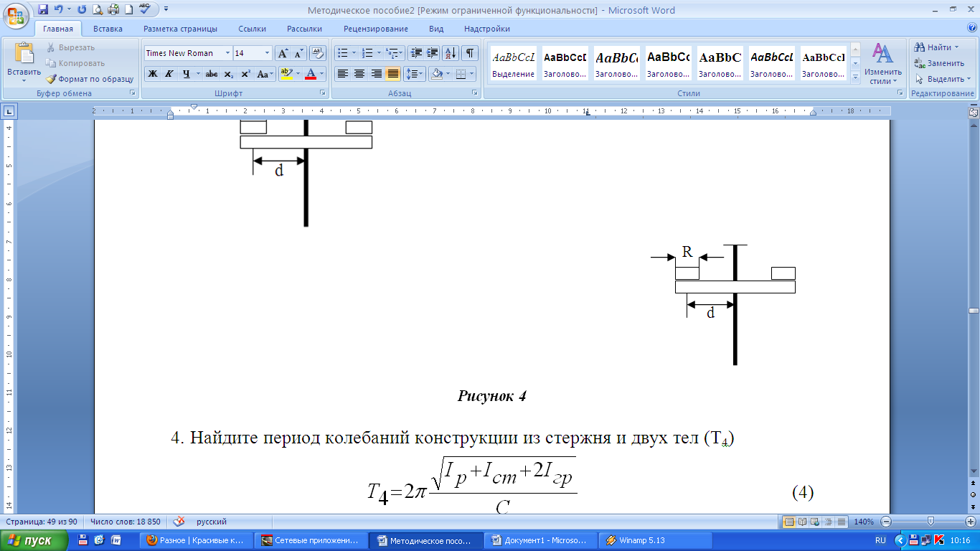Click the quick print printer icon
The image size is (980, 551).
pyautogui.click(x=113, y=10)
